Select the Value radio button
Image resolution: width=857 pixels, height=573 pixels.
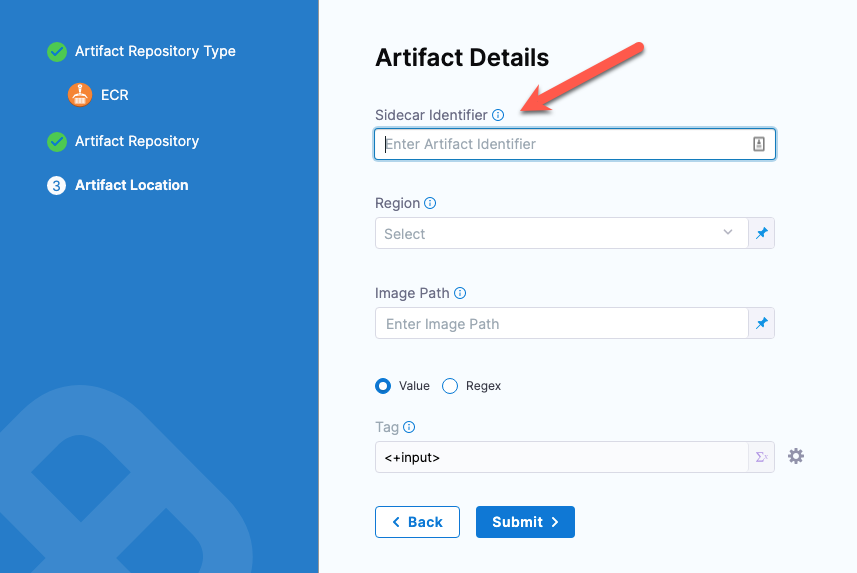point(383,386)
